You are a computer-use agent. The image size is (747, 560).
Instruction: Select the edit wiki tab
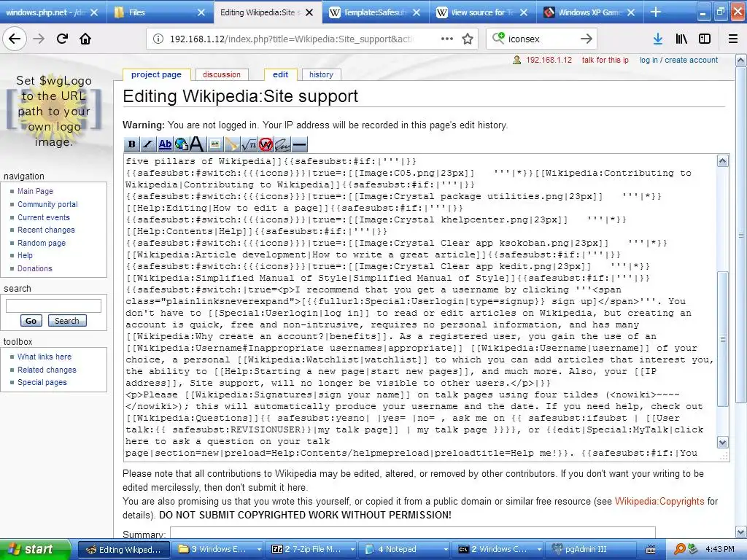tap(280, 75)
